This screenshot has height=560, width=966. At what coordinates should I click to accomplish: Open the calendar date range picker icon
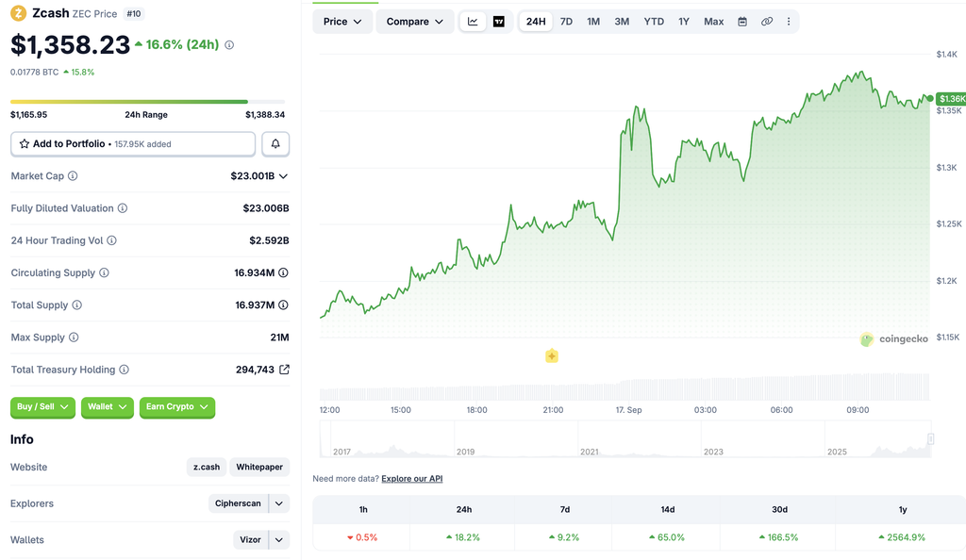pyautogui.click(x=742, y=22)
